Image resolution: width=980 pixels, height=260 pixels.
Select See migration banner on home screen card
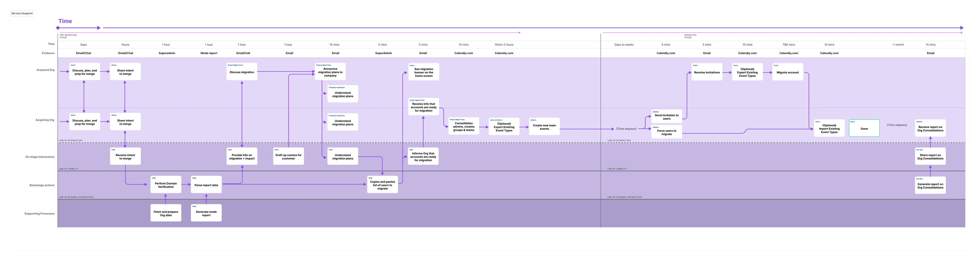pyautogui.click(x=424, y=72)
